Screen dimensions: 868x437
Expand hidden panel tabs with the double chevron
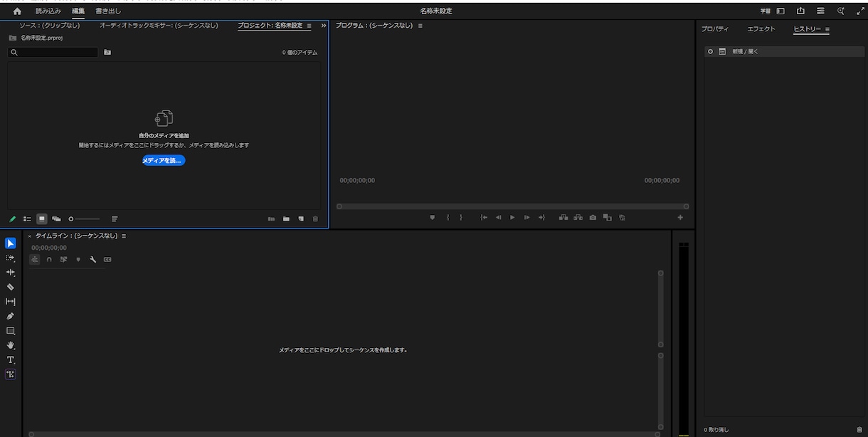coord(324,26)
